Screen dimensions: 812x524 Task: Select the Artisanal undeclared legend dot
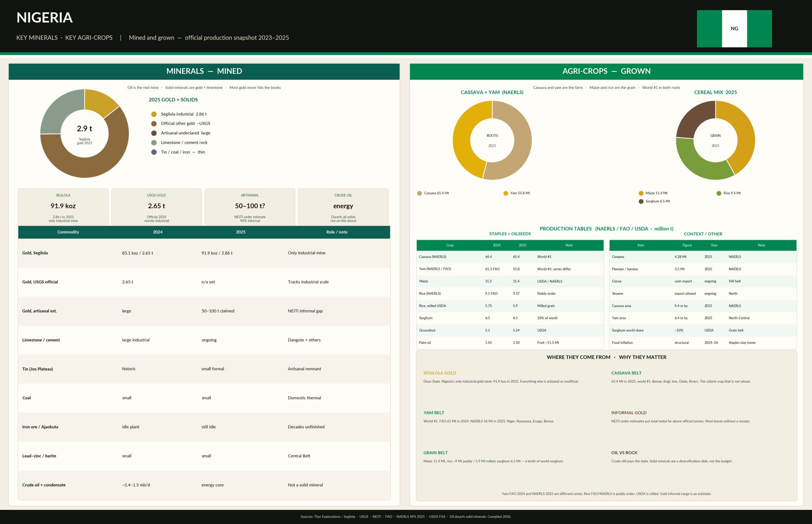point(154,133)
